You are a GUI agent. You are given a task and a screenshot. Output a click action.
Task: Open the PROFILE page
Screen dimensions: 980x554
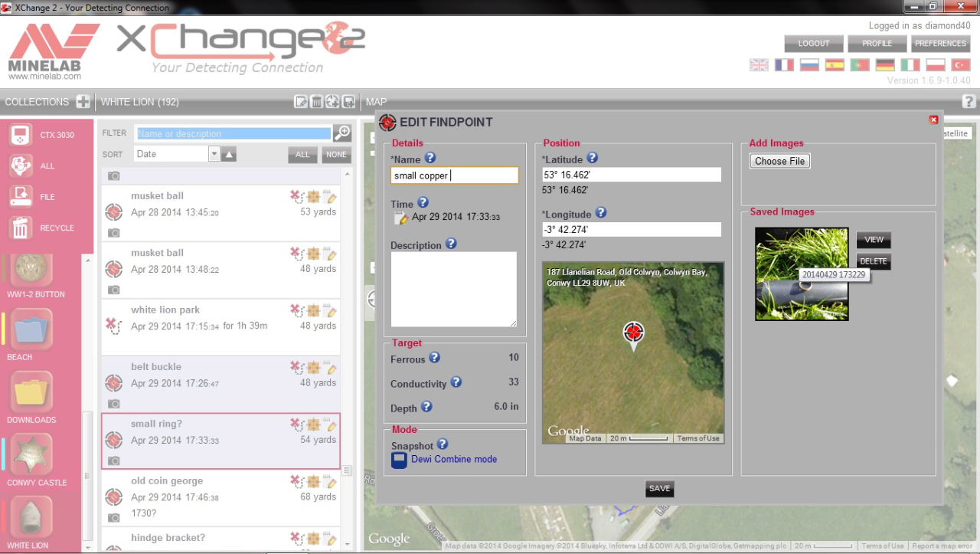[x=877, y=44]
